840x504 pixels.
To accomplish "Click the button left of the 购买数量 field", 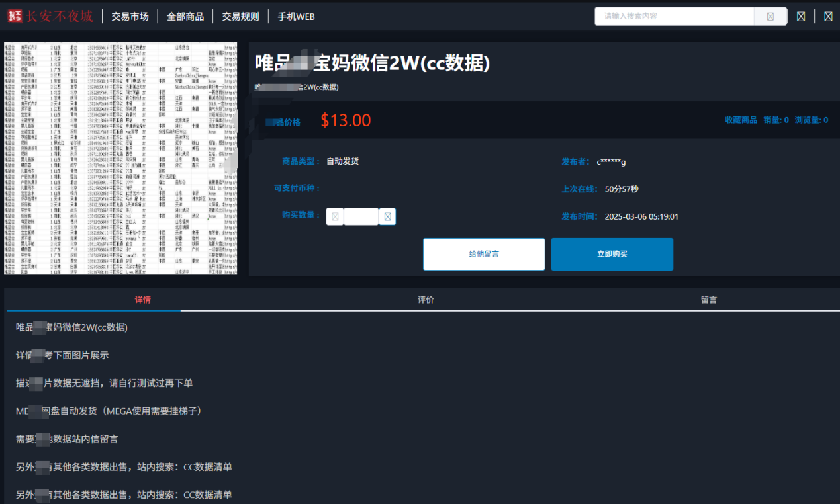I will pos(335,216).
